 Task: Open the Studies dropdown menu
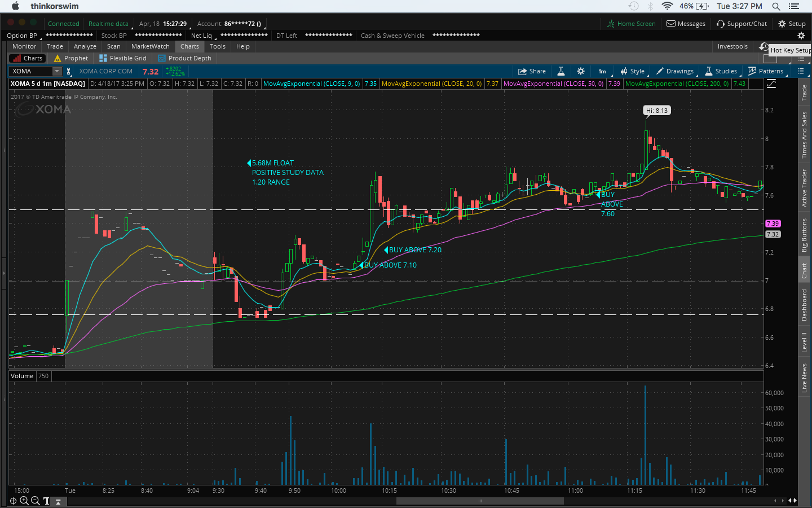(x=721, y=71)
